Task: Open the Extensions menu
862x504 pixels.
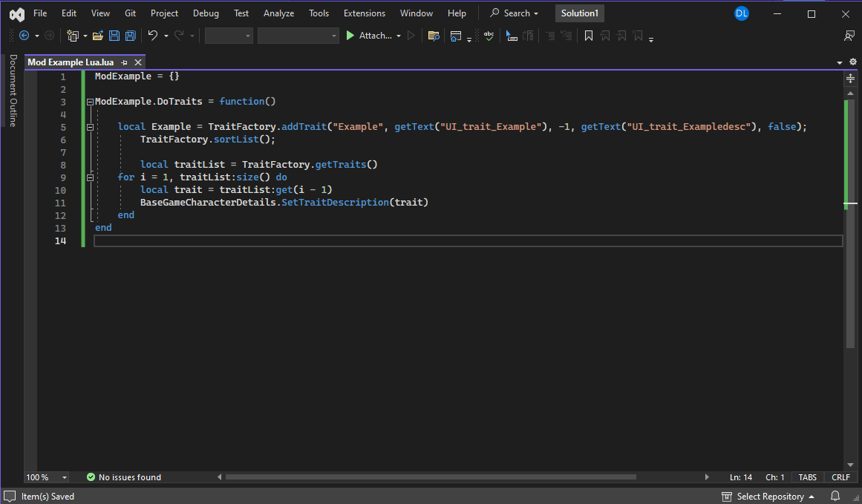Action: pos(364,13)
